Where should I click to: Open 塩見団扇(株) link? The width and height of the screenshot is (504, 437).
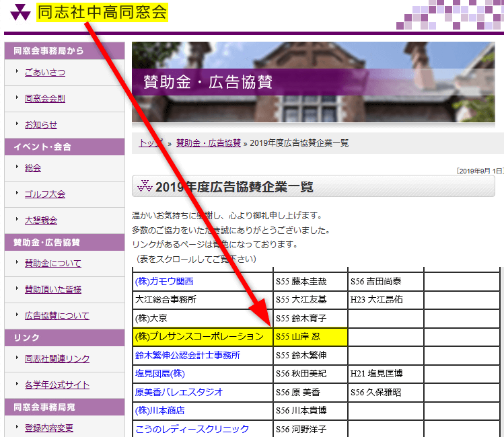coord(159,374)
